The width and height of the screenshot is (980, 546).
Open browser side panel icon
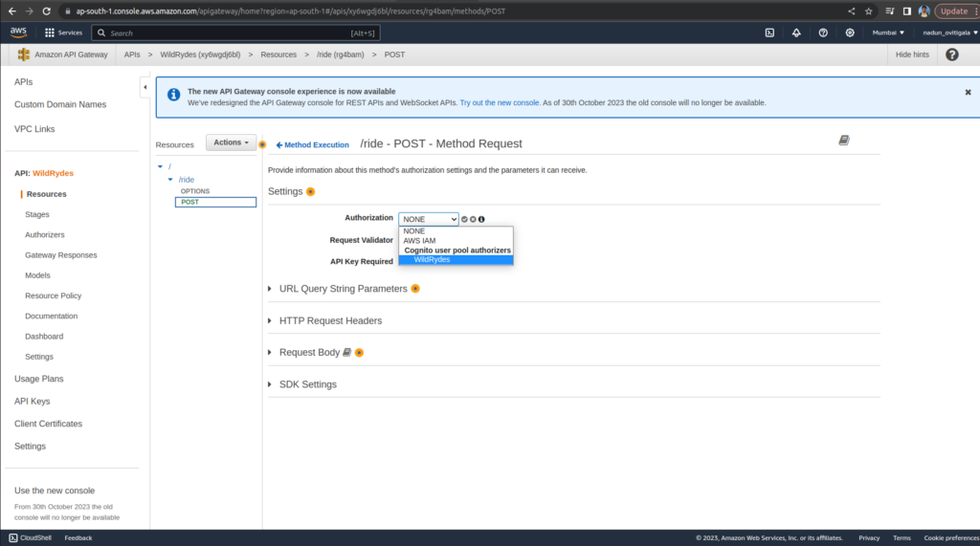[907, 11]
